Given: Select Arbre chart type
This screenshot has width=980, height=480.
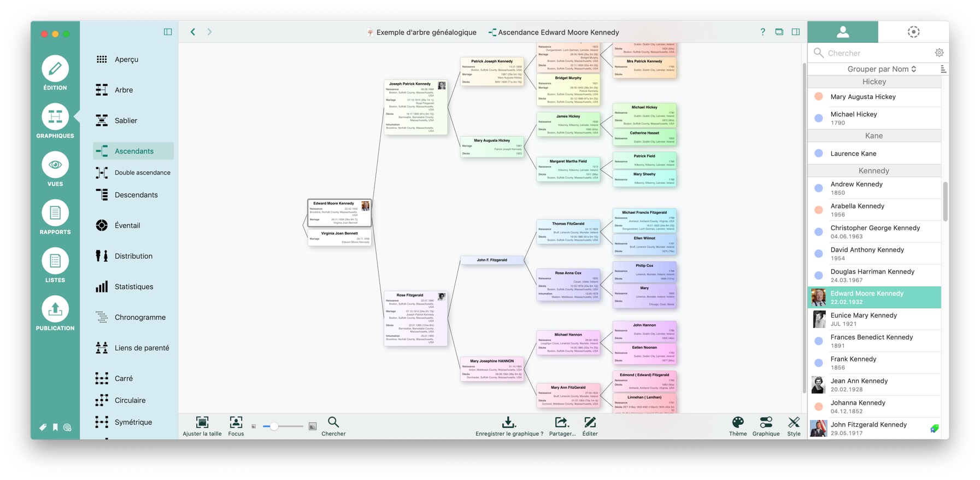Looking at the screenshot, I should point(133,90).
